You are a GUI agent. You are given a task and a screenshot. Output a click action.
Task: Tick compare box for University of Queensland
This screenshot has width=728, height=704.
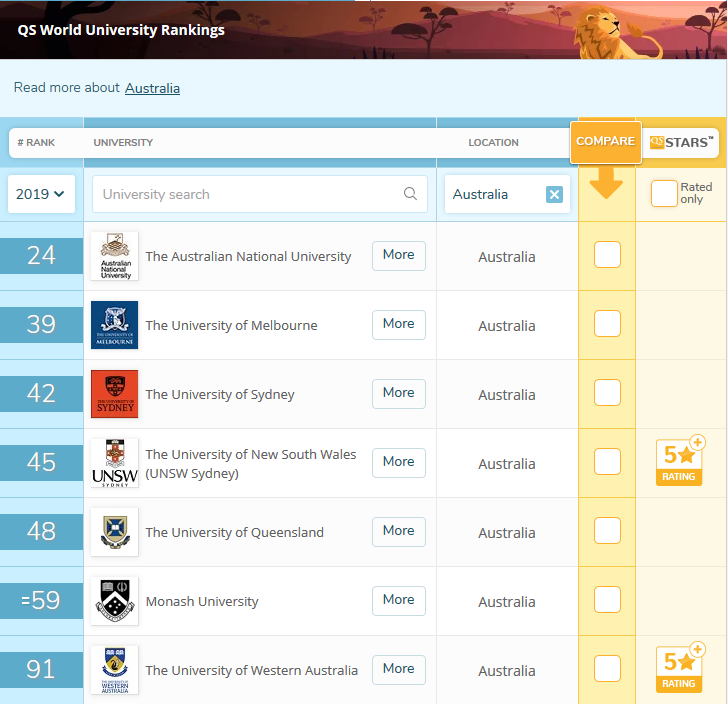point(607,530)
